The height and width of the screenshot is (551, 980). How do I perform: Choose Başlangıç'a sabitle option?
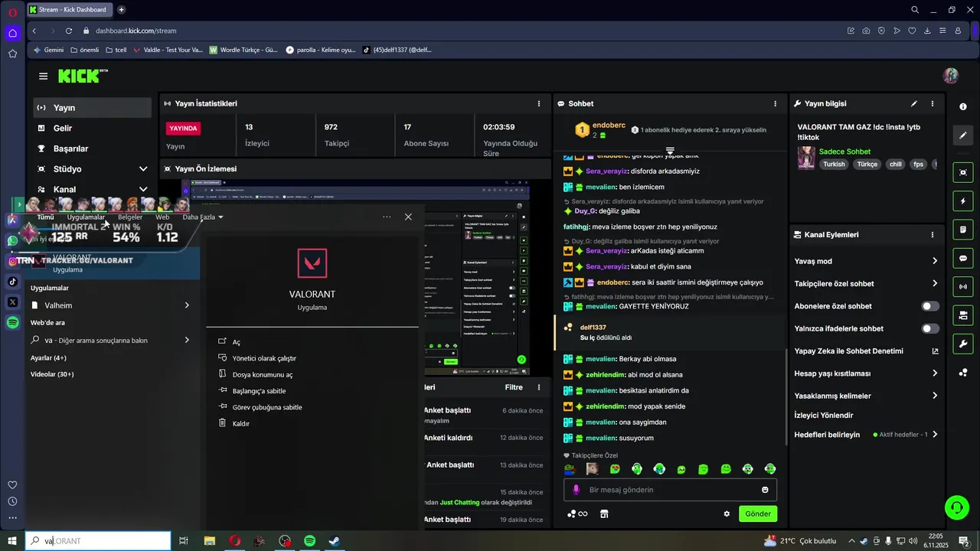(x=259, y=391)
